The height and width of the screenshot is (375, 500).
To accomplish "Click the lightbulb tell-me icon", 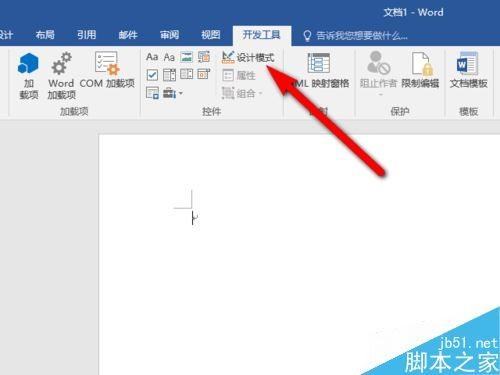I will [x=307, y=36].
